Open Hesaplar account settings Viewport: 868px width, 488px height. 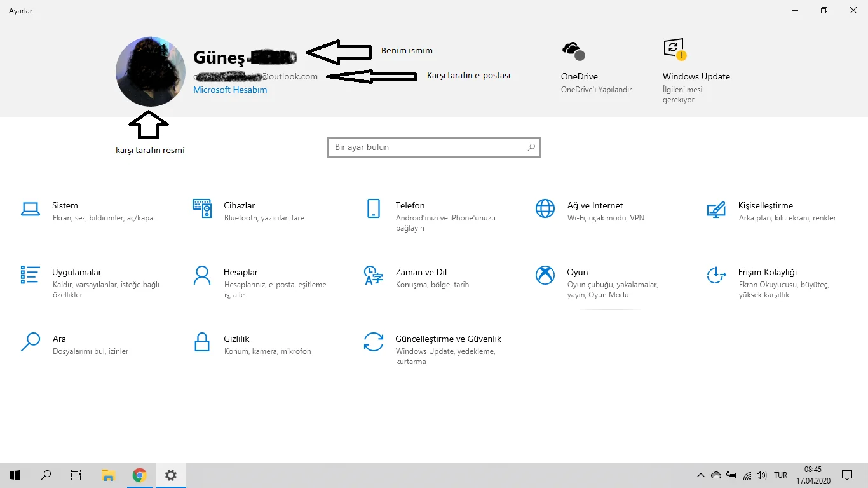pyautogui.click(x=261, y=283)
